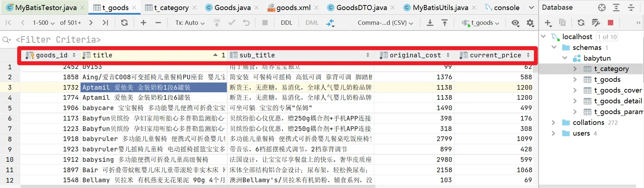Go to first page of rows
The height and width of the screenshot is (188, 644).
pyautogui.click(x=9, y=23)
